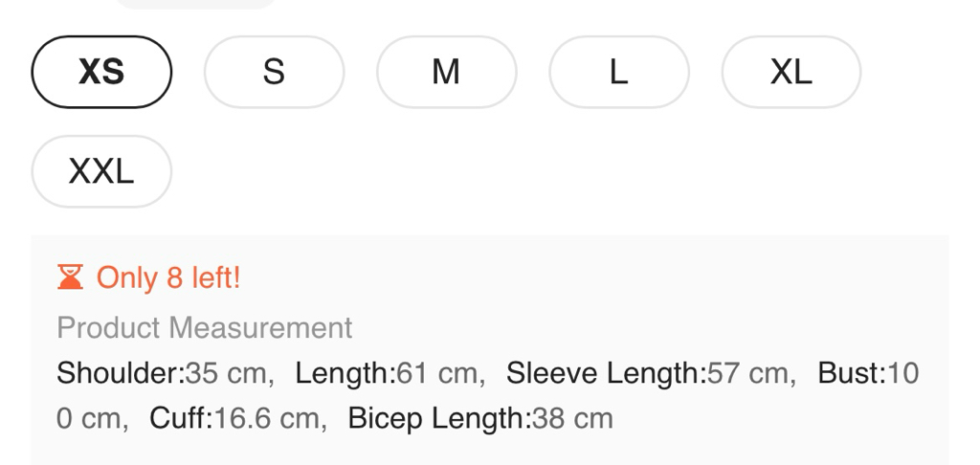Switch to the XL size
This screenshot has height=465, width=980.
(791, 72)
